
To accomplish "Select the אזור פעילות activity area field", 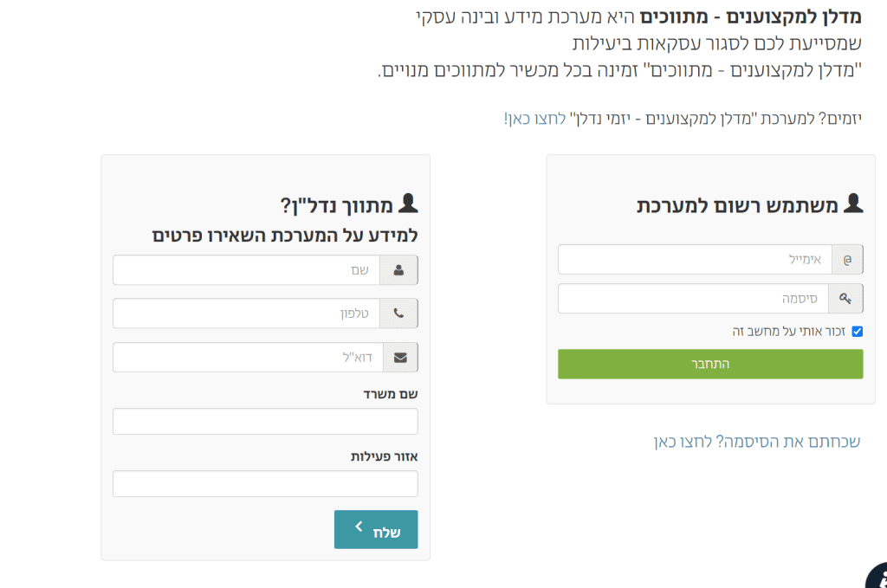I will pyautogui.click(x=265, y=484).
